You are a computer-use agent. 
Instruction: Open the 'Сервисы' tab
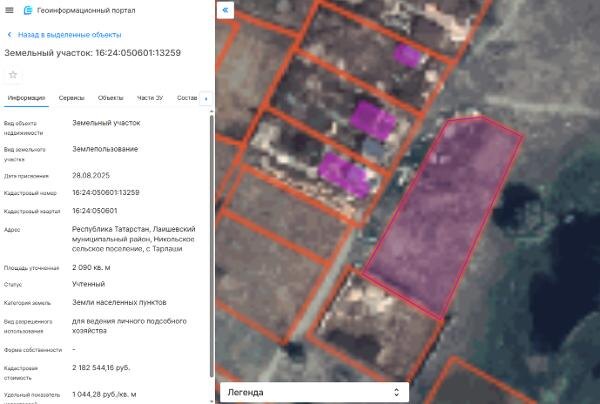[71, 98]
